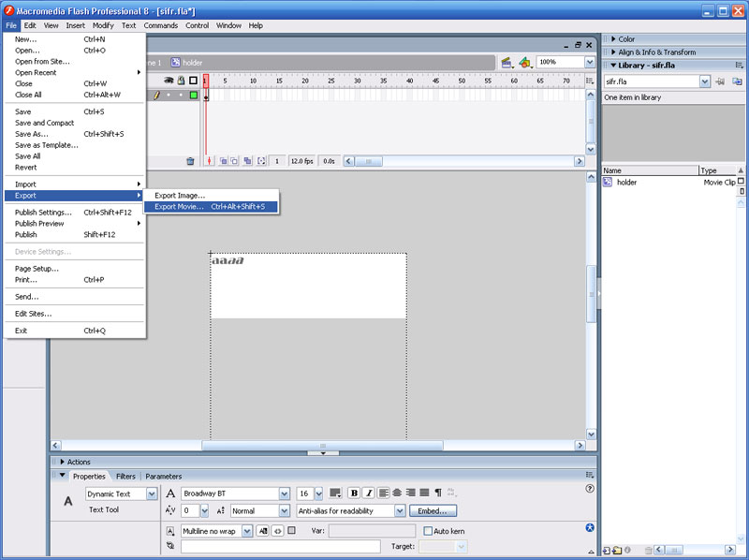Click the Center Frame button in timeline
749x560 pixels.
point(209,161)
